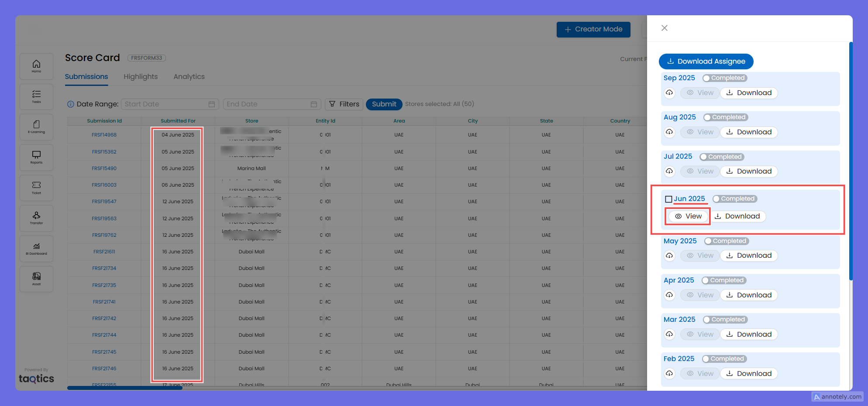Download the Mar 2025 report
Image resolution: width=868 pixels, height=406 pixels.
749,334
